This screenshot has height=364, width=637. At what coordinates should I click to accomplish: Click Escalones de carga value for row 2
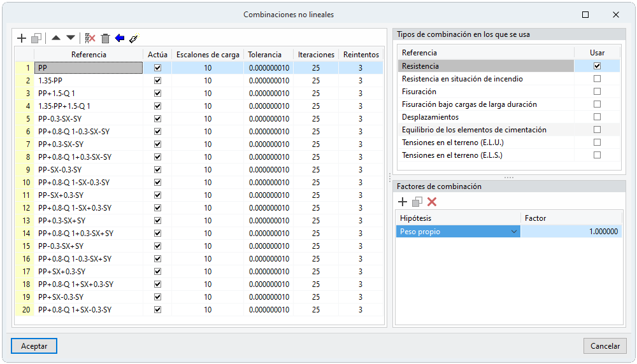tap(208, 80)
